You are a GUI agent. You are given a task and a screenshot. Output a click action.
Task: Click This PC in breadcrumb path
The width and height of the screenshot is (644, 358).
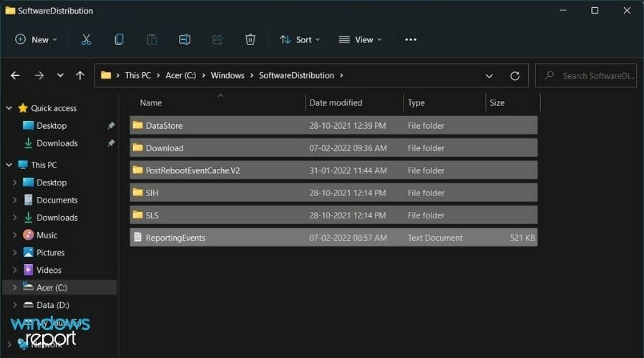coord(137,75)
